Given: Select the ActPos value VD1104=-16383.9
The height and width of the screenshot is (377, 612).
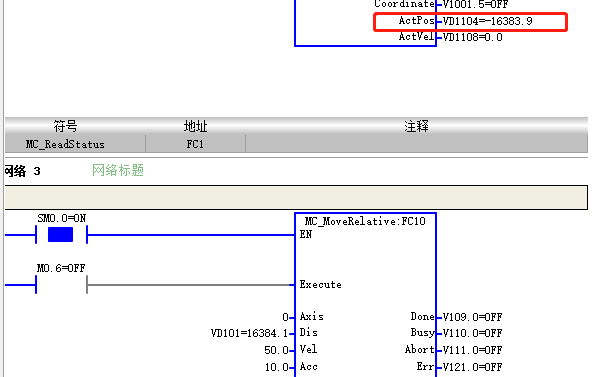Looking at the screenshot, I should coord(487,21).
